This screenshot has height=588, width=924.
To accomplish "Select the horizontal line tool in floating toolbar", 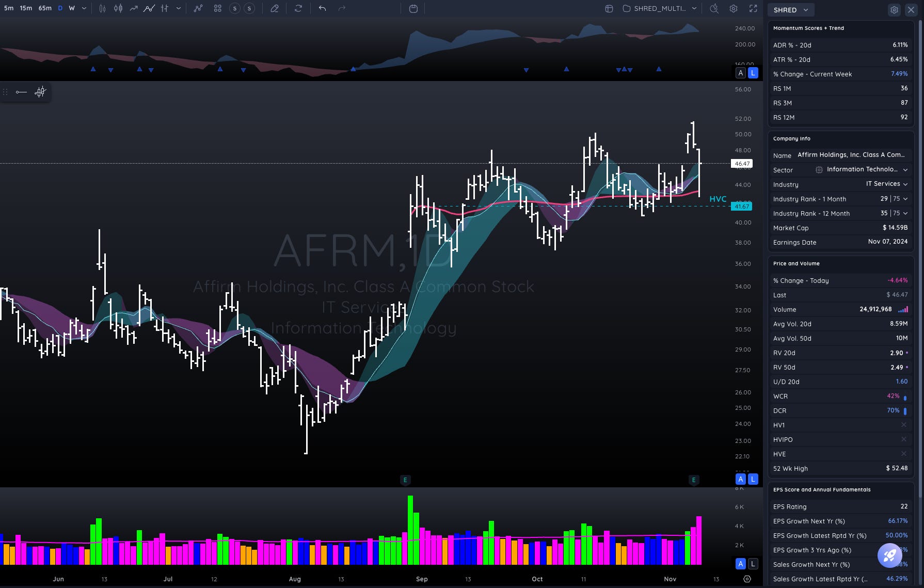I will click(21, 92).
